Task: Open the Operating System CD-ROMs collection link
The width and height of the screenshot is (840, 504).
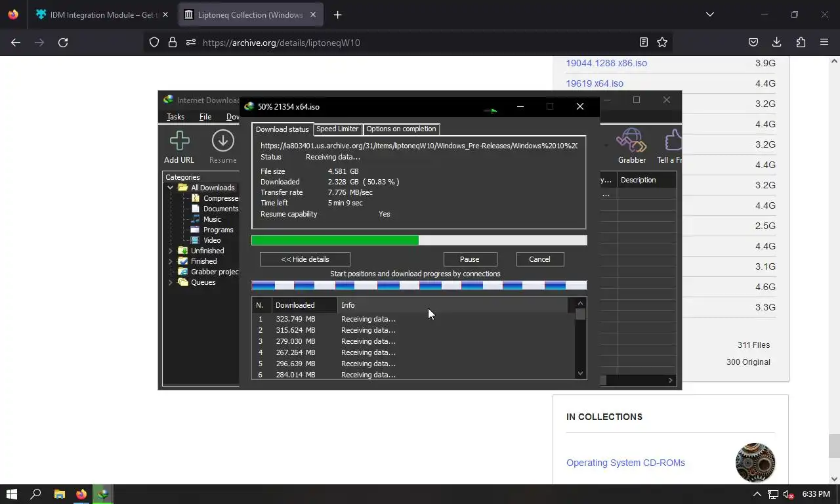Action: (x=625, y=463)
